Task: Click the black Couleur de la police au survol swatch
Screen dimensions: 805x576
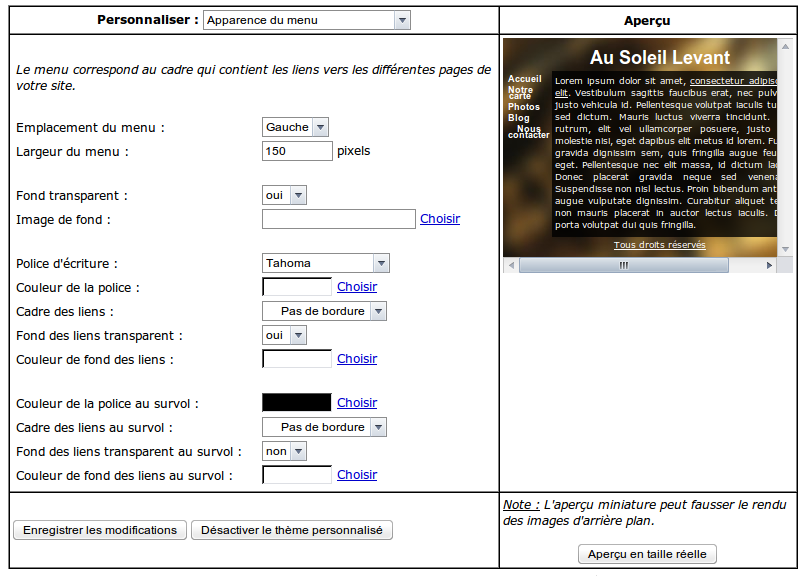Action: [x=297, y=402]
